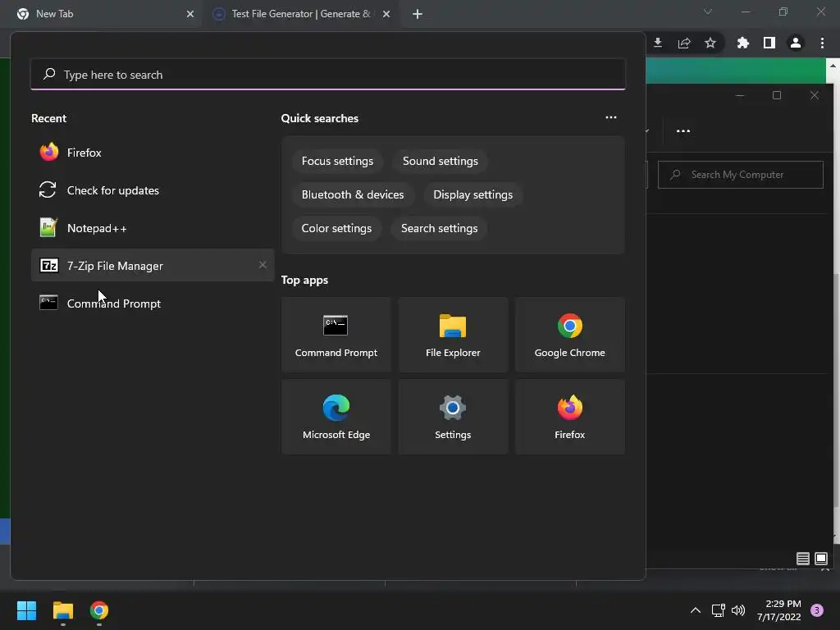Launch Firefox tile in Top apps
This screenshot has height=630, width=840.
point(570,417)
